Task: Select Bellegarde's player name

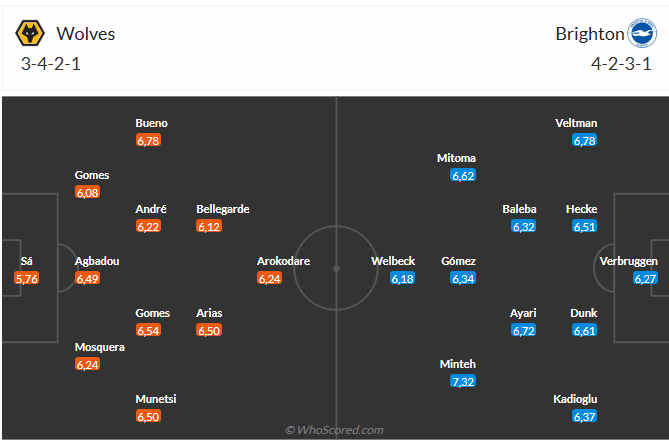Action: 223,209
